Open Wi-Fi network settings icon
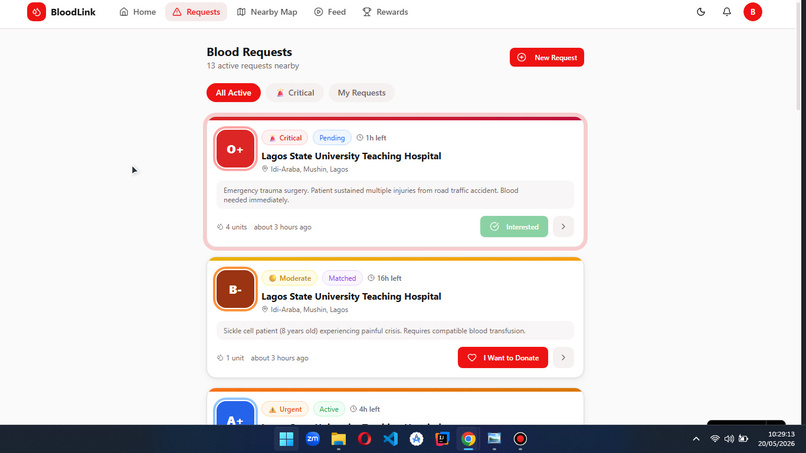 pos(715,439)
